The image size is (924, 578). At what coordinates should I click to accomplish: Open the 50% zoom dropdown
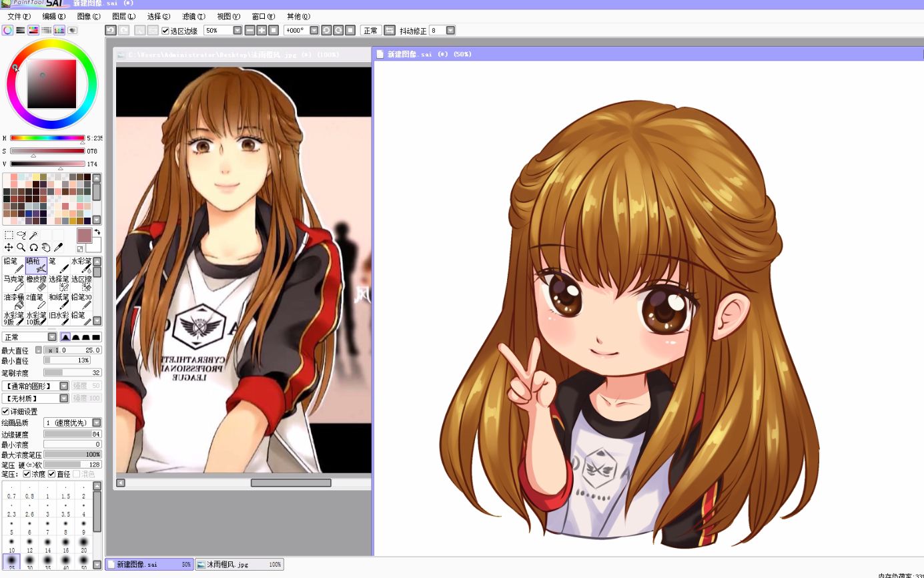click(237, 30)
